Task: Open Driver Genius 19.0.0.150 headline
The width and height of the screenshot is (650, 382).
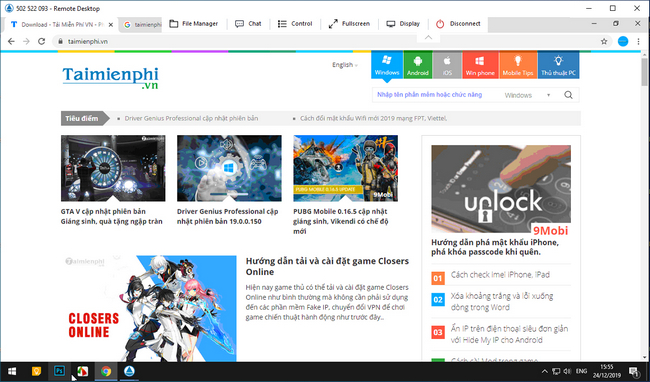Action: [228, 216]
